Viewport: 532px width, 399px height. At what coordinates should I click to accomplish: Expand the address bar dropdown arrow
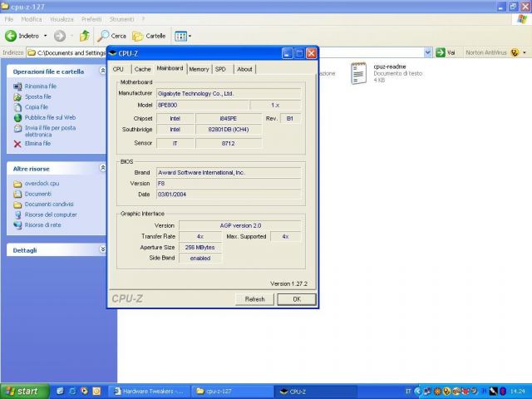click(x=428, y=52)
